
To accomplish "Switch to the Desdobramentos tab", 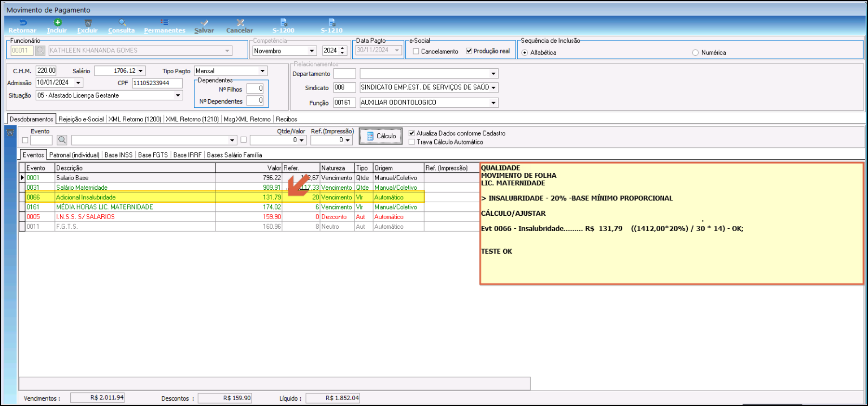I will (x=31, y=119).
